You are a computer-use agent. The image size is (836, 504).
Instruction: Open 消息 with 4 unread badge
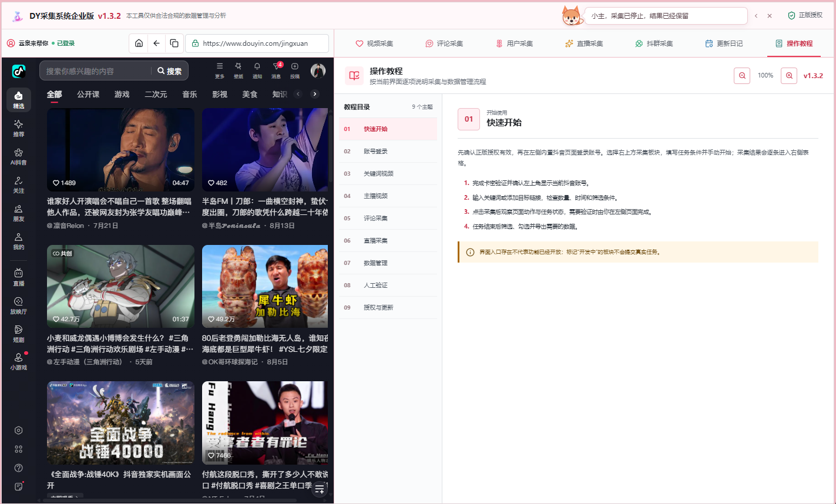coord(276,70)
